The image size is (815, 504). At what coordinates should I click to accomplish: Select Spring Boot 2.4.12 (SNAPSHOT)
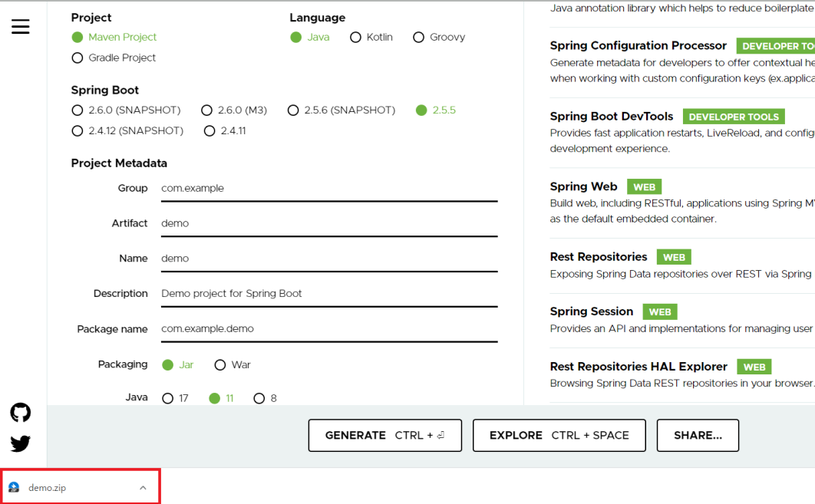(127, 130)
